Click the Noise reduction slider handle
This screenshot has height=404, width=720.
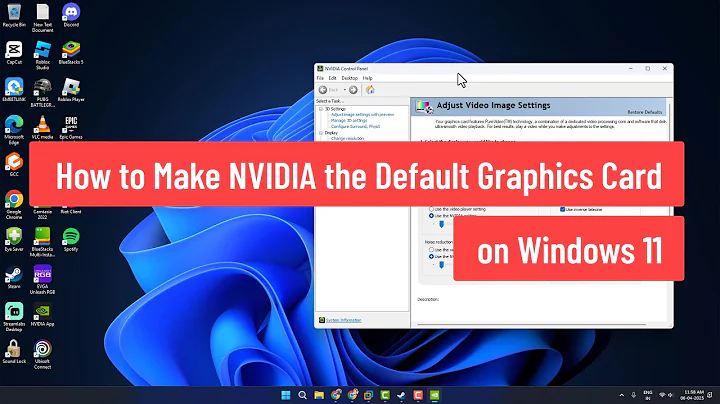tap(442, 265)
